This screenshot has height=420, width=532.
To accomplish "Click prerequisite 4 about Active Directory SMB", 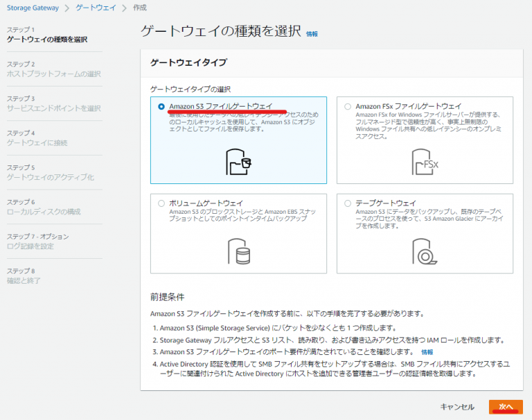I will (x=331, y=369).
